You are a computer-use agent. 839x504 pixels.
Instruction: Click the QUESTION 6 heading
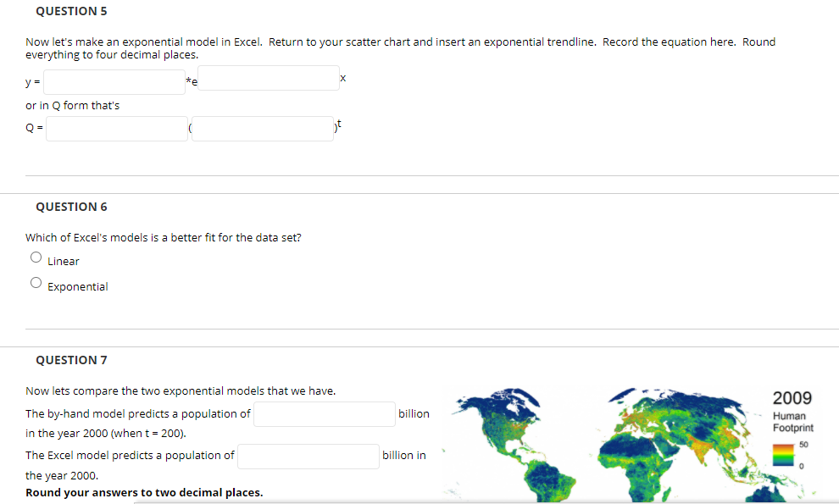(71, 207)
